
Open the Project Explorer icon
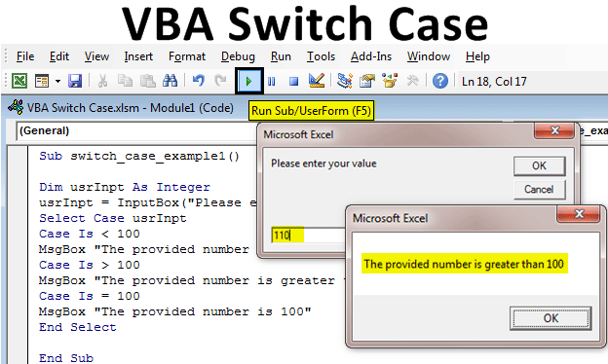(344, 81)
